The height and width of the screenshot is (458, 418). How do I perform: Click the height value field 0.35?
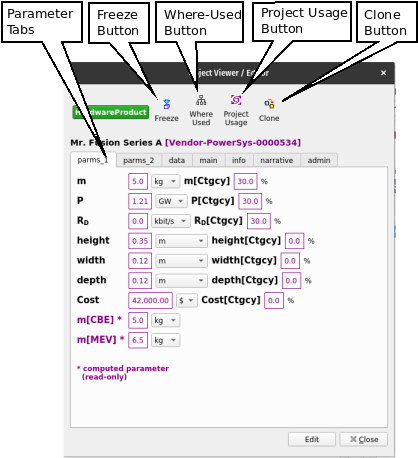140,241
